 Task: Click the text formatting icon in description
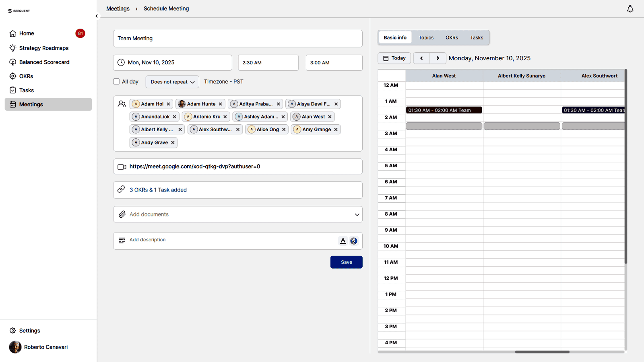[343, 241]
